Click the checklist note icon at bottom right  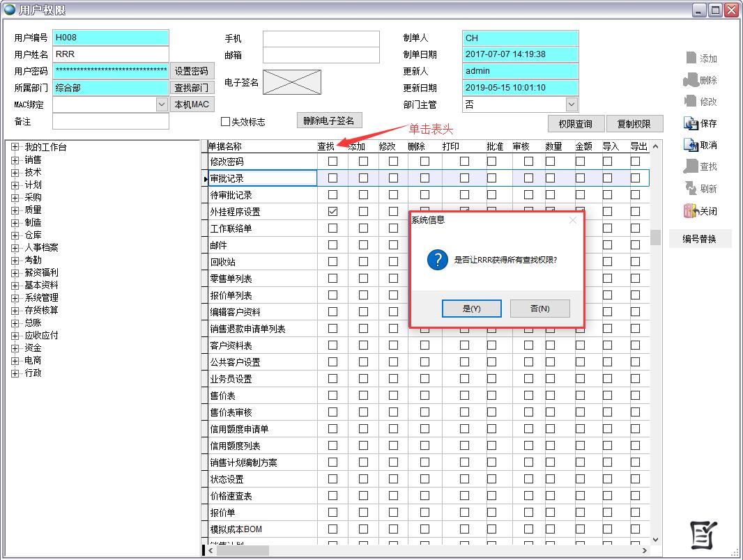703,534
